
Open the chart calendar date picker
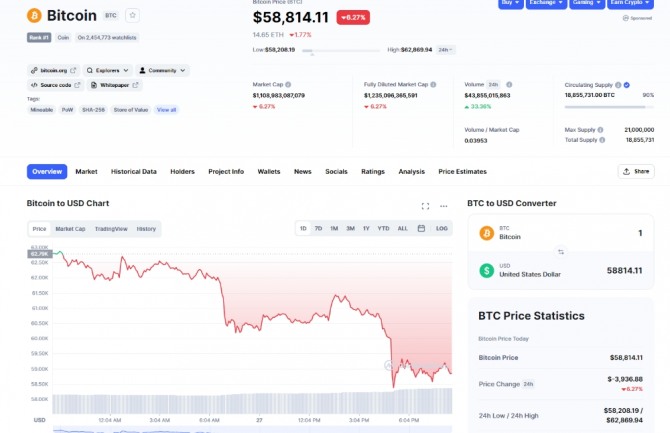(x=421, y=229)
